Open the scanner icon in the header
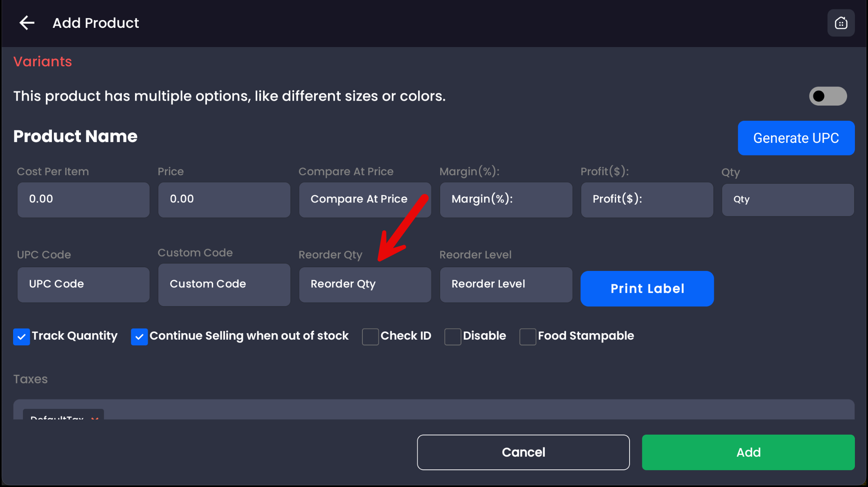Viewport: 868px width, 487px height. pos(841,23)
